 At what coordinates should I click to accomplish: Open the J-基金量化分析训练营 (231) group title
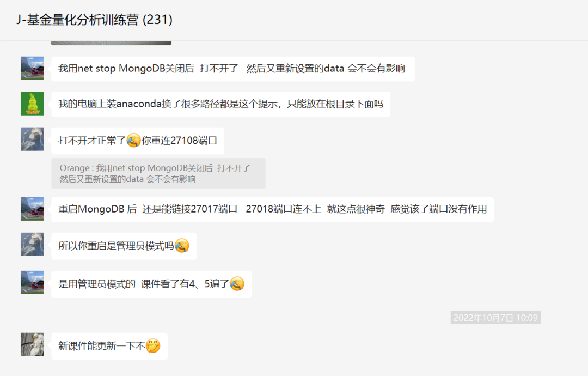95,20
